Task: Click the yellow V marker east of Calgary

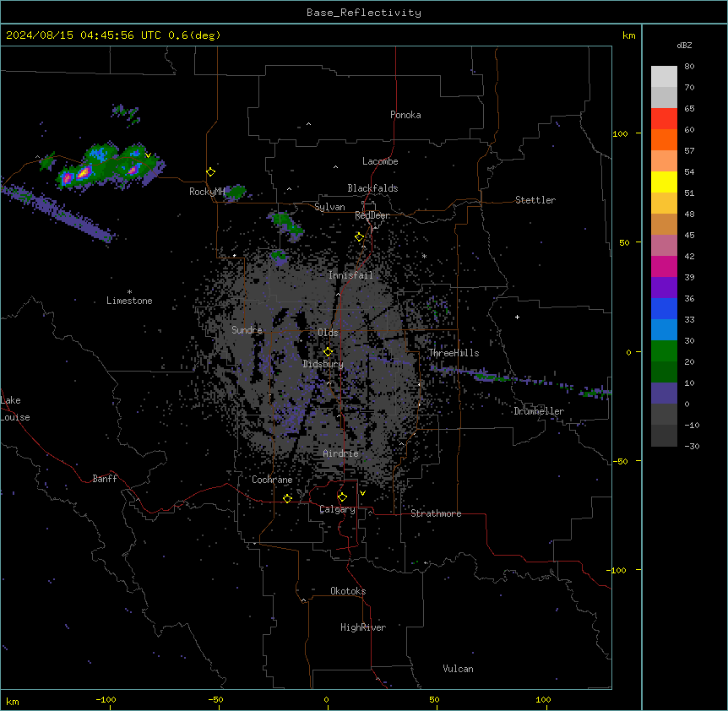Action: click(x=362, y=493)
